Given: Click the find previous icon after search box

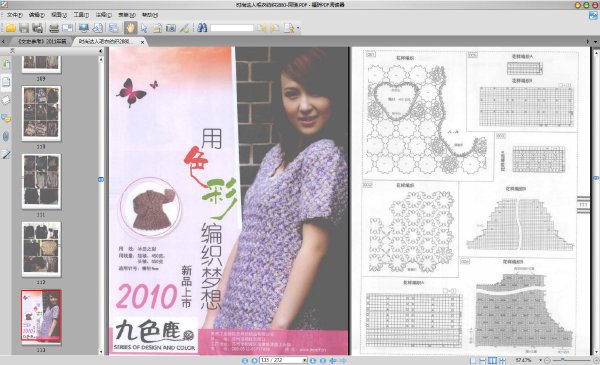Looking at the screenshot, I should pyautogui.click(x=261, y=28).
